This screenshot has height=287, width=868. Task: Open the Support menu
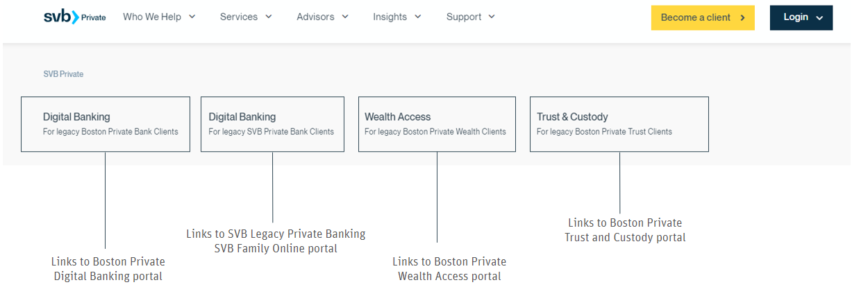471,17
